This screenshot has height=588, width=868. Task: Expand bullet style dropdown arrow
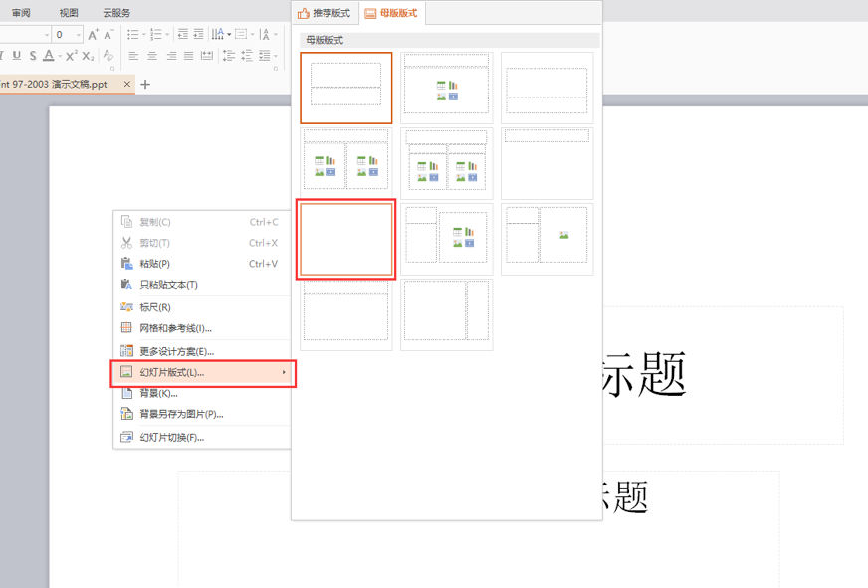pyautogui.click(x=144, y=34)
